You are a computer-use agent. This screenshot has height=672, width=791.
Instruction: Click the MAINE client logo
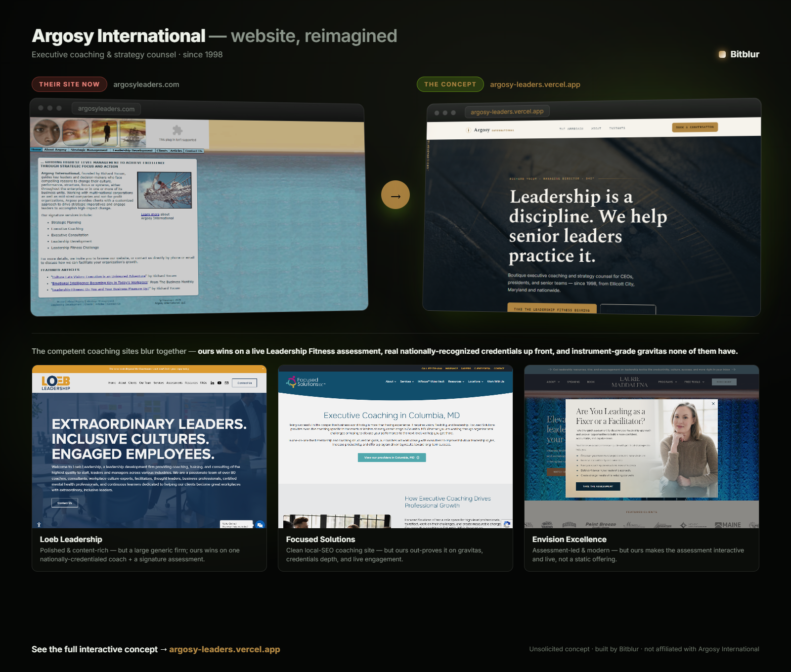728,525
